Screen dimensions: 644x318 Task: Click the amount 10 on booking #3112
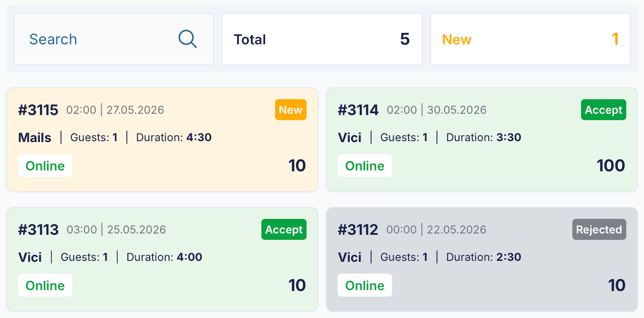[x=617, y=285]
